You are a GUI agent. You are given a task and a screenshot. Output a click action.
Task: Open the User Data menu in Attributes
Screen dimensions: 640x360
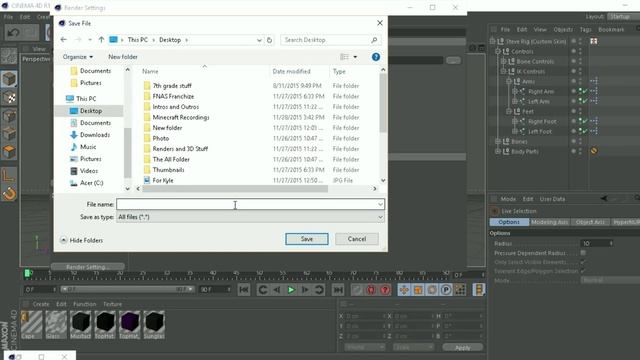click(552, 199)
